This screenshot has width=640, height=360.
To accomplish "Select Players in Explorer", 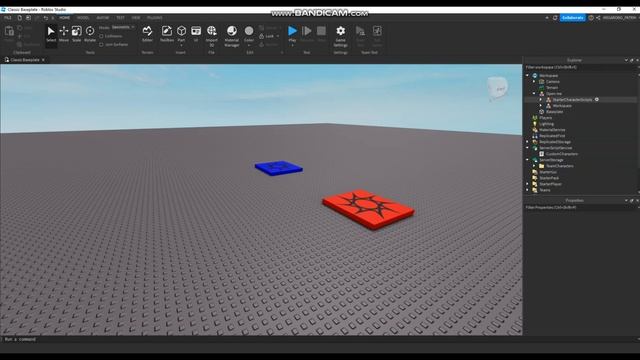I will point(545,118).
